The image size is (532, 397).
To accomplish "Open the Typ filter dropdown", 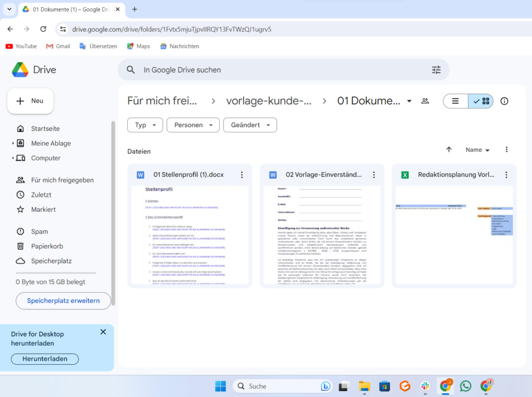I will [x=145, y=125].
